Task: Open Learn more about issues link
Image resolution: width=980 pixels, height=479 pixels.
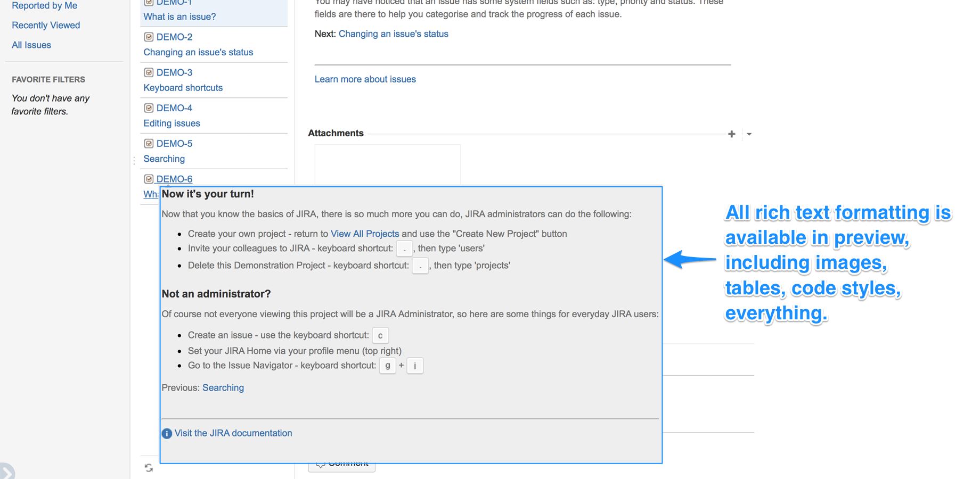Action: 365,79
